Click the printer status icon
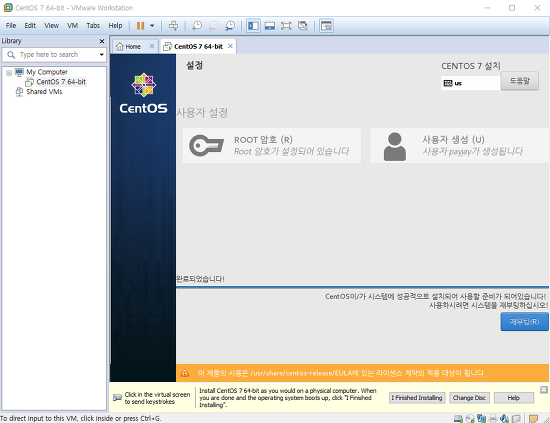Viewport: 550px width, 423px height. [x=493, y=418]
